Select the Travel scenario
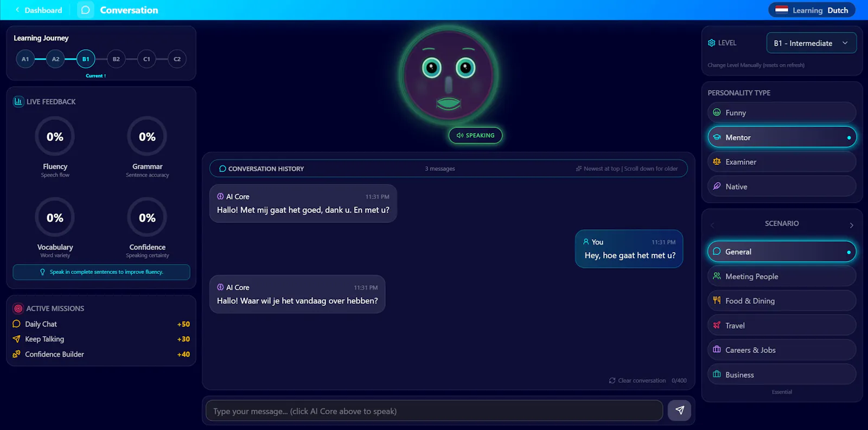 coord(782,325)
